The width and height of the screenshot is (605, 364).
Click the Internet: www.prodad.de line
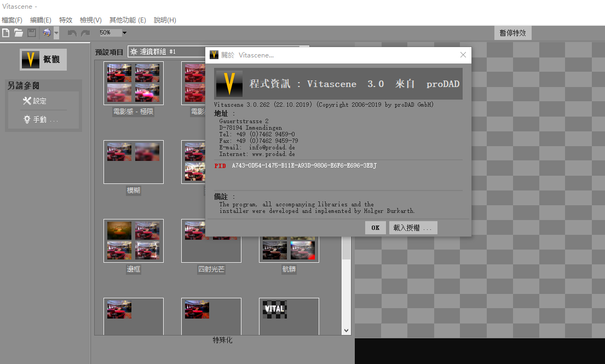(257, 154)
